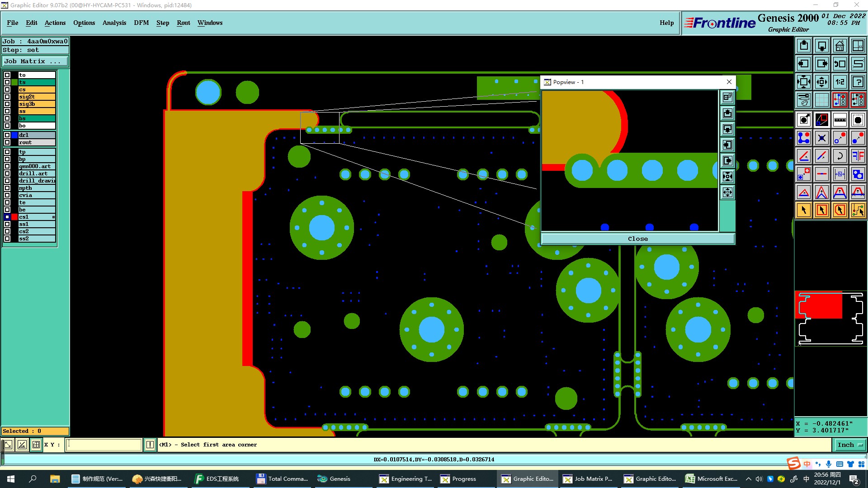Click the question mark help icon
This screenshot has width=868, height=488.
858,82
